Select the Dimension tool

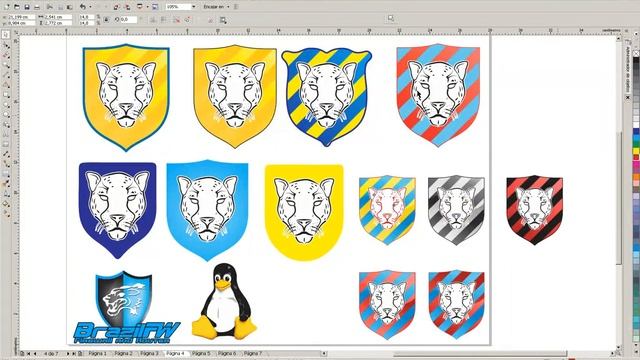6,154
